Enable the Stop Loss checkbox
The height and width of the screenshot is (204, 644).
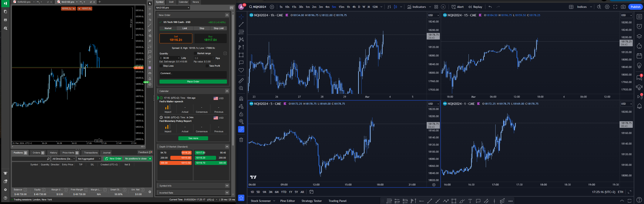click(161, 66)
